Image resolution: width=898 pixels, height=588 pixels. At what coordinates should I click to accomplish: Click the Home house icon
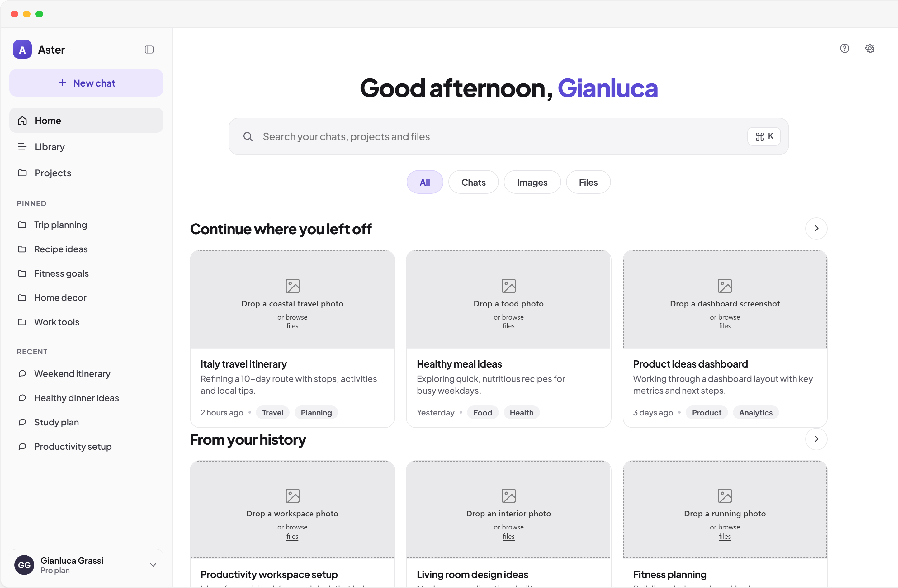(x=23, y=121)
